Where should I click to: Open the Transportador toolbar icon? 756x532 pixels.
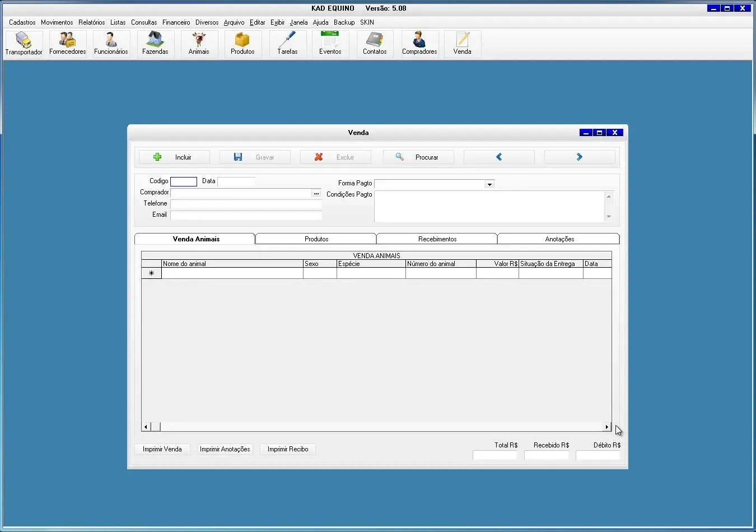point(24,44)
